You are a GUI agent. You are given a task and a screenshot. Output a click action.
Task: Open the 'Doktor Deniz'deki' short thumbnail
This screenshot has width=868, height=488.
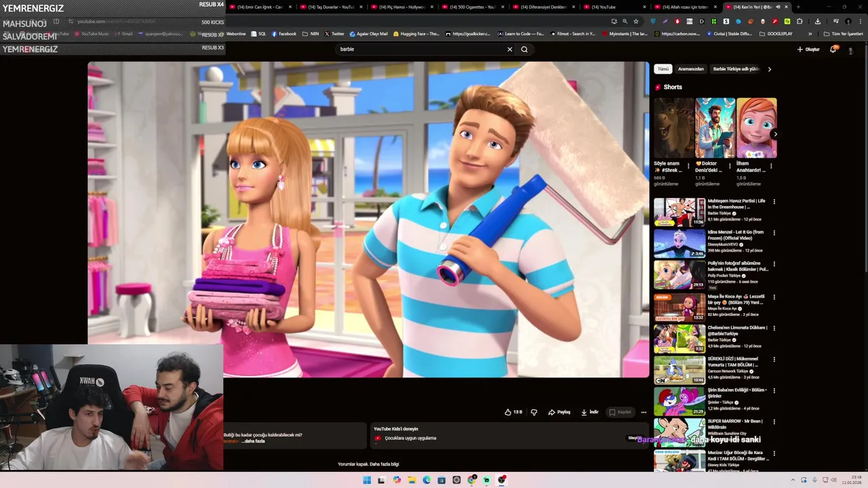point(715,128)
